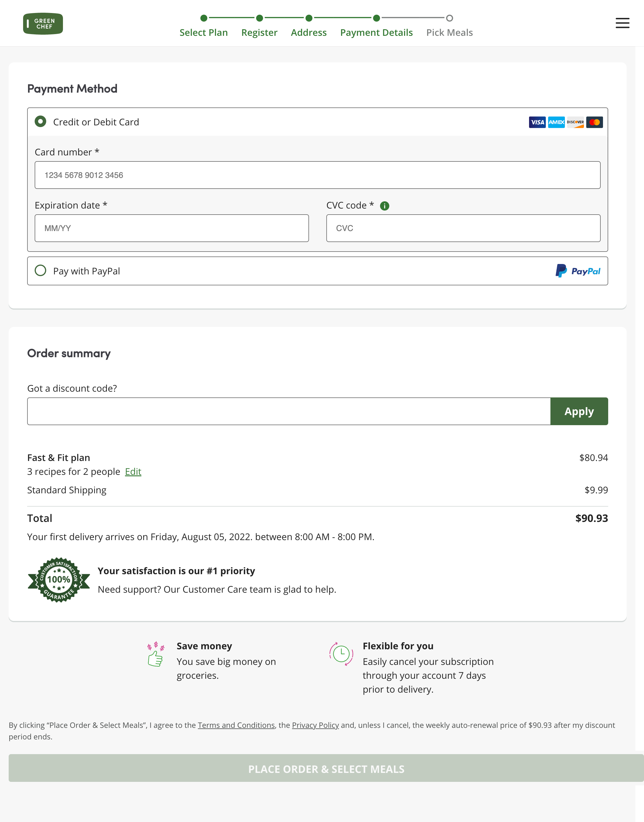Open the Terms and Conditions
Viewport: 644px width, 822px height.
pyautogui.click(x=236, y=725)
